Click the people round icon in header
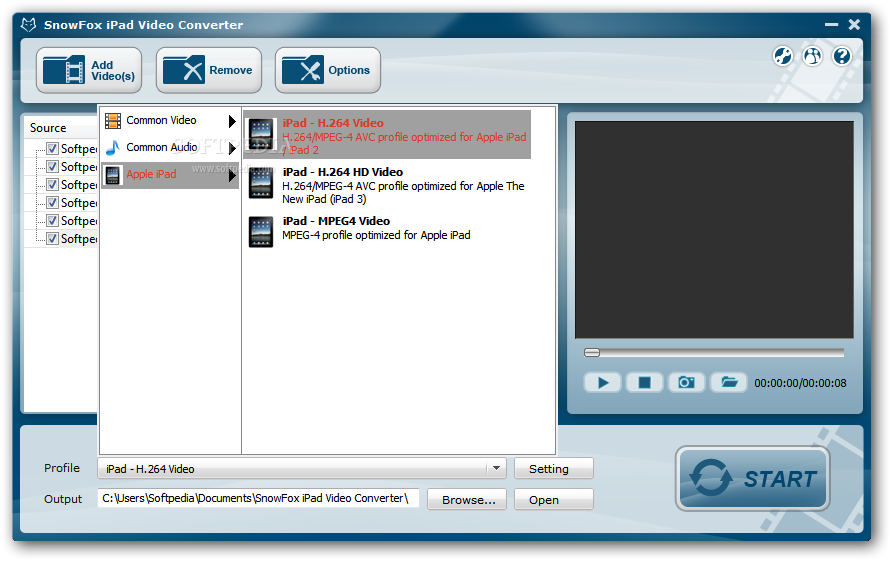 click(x=813, y=56)
